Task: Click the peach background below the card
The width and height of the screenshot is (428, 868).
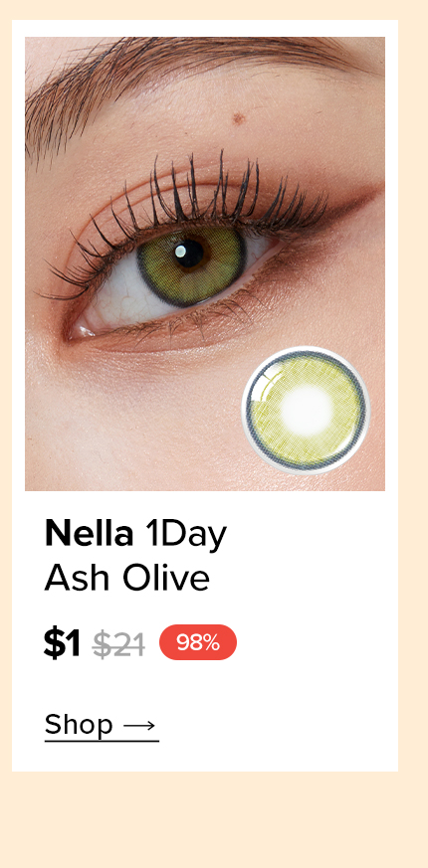Action: (214, 819)
